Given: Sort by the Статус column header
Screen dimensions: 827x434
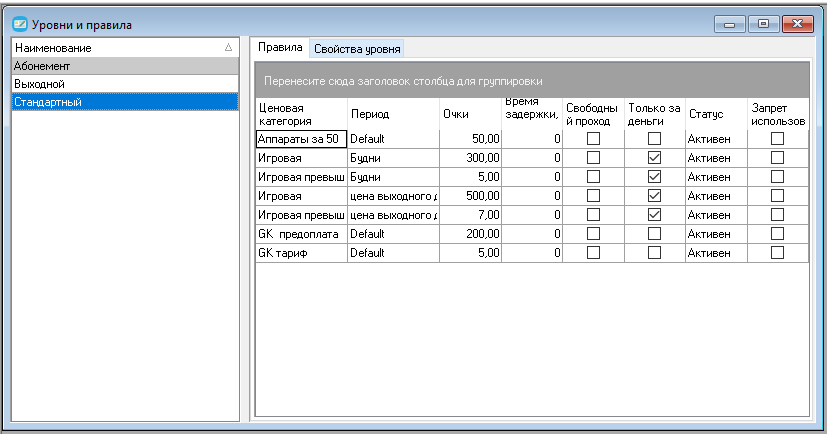Looking at the screenshot, I should [716, 114].
